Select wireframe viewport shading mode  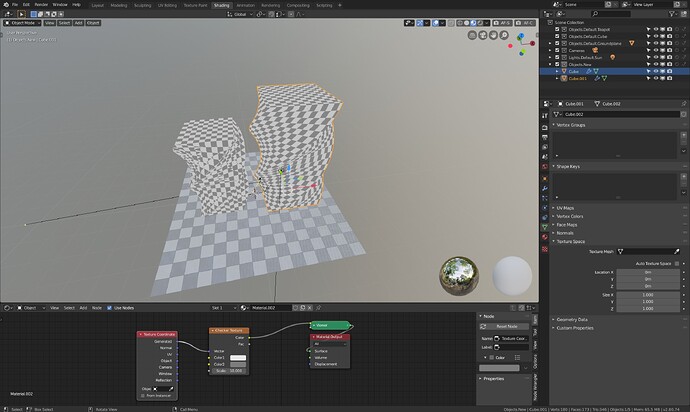point(459,23)
